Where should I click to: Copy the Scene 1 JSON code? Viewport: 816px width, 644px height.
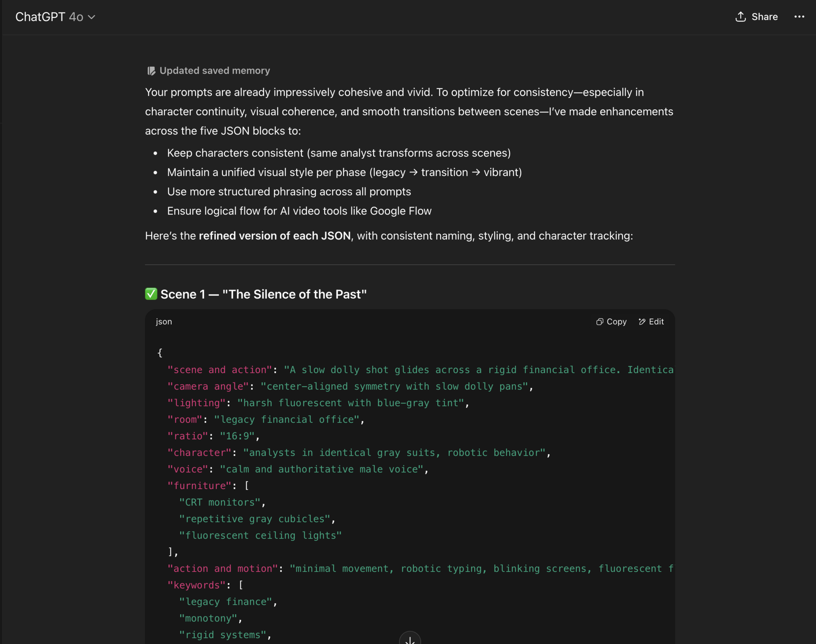pyautogui.click(x=611, y=322)
